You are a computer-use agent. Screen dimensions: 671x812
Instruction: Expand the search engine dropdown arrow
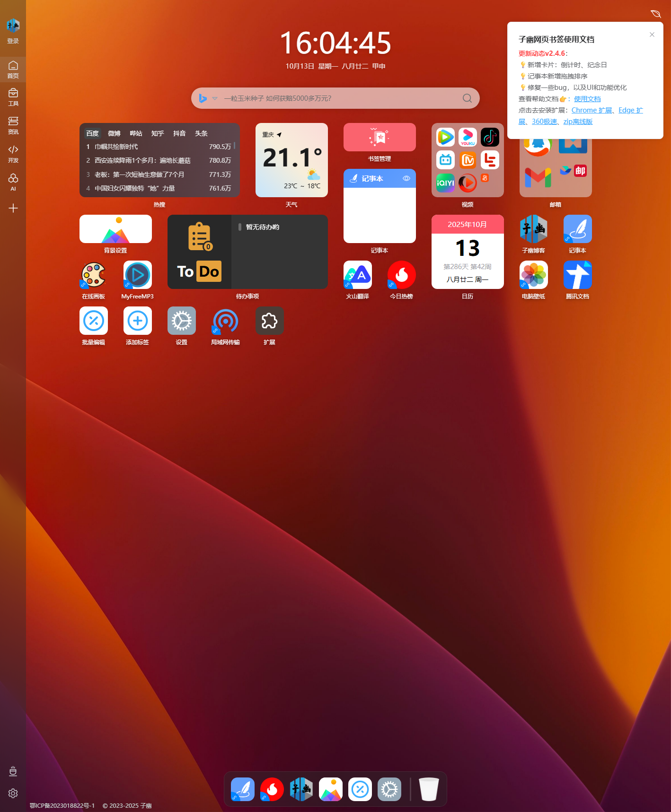(x=215, y=98)
